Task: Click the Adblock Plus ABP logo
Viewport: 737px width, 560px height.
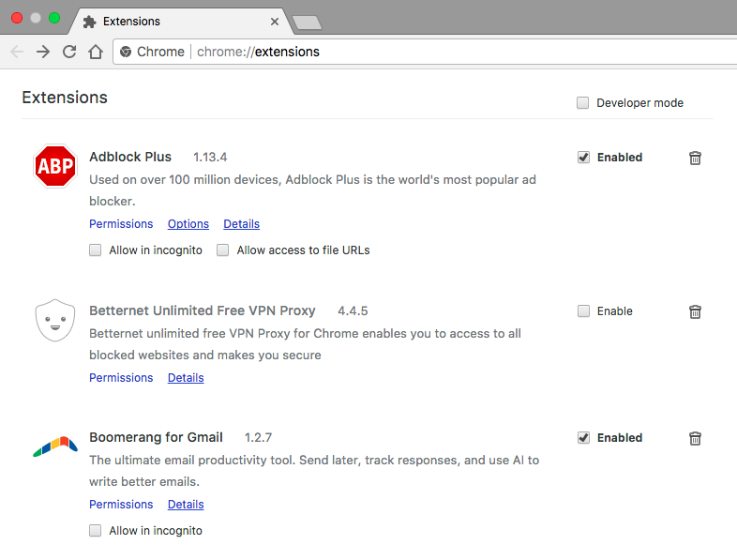Action: click(55, 166)
